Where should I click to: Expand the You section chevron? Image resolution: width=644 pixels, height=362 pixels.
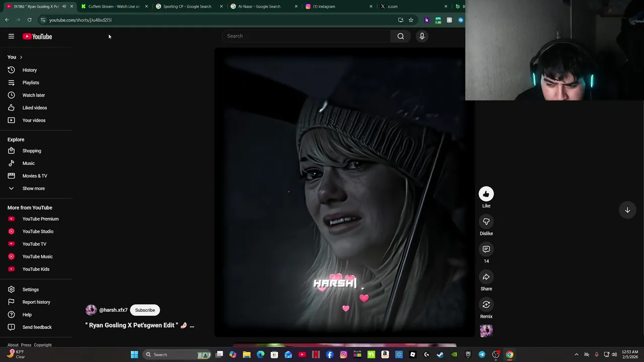click(21, 57)
